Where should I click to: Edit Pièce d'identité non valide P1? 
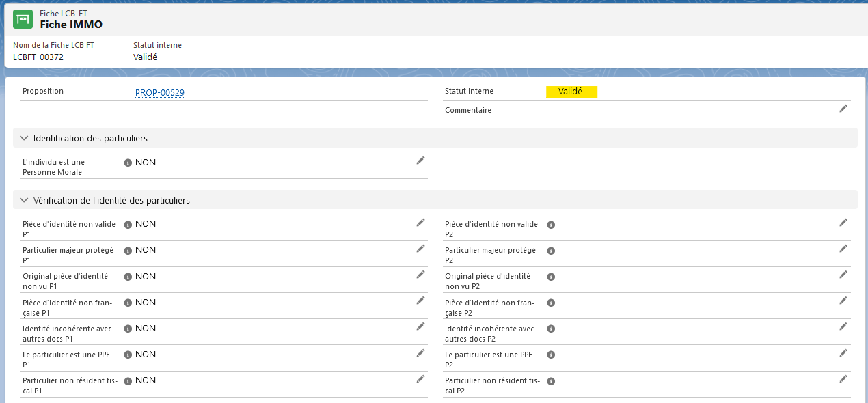tap(420, 223)
